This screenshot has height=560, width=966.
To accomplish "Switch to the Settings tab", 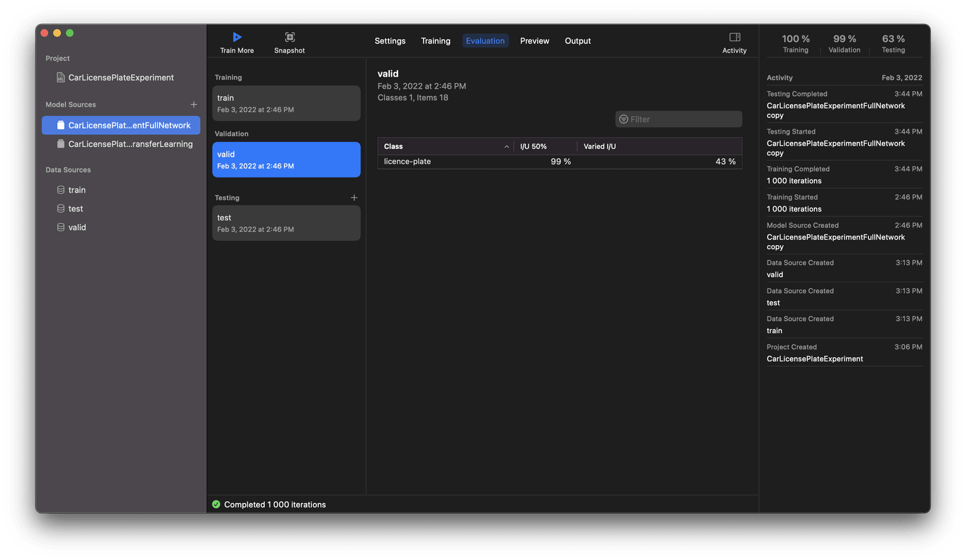I will pos(390,41).
